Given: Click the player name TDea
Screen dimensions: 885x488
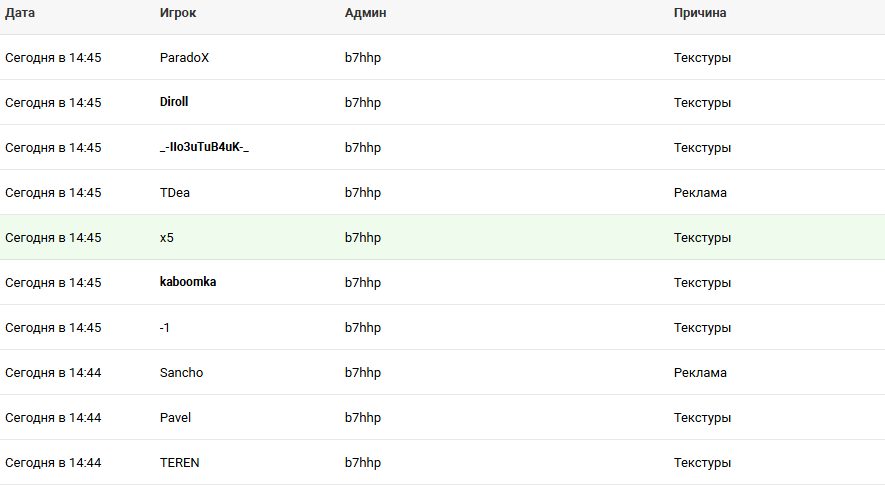Looking at the screenshot, I should pyautogui.click(x=174, y=193).
